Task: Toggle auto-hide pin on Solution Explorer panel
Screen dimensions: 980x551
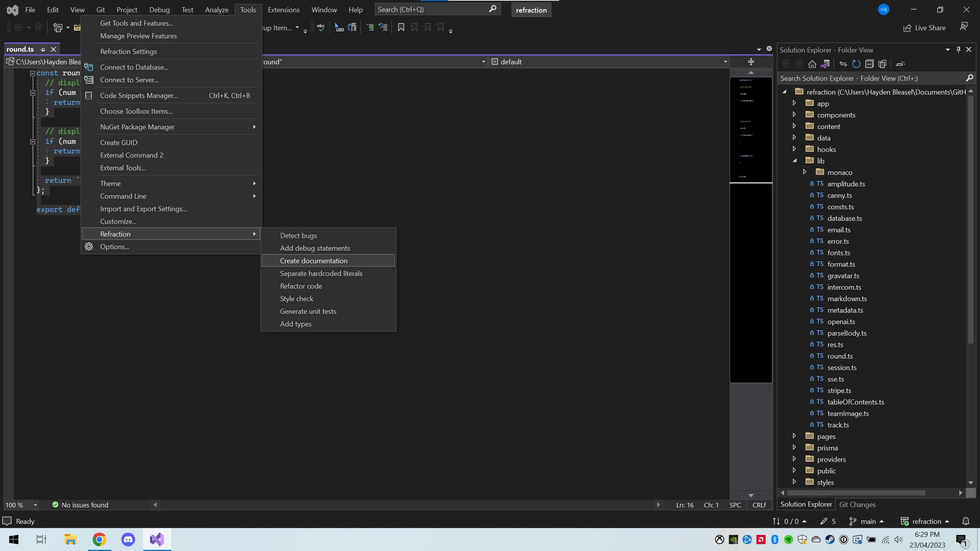Action: pos(958,49)
